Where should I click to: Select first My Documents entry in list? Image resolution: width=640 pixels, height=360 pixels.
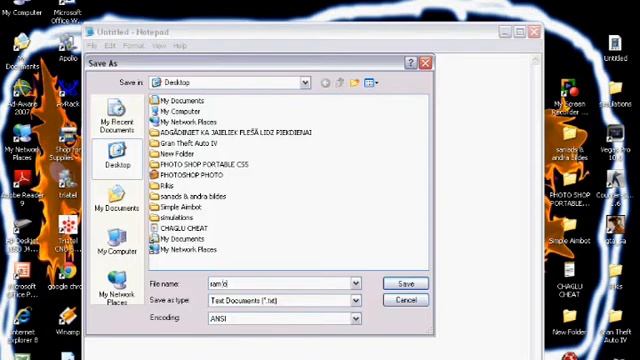coord(177,101)
